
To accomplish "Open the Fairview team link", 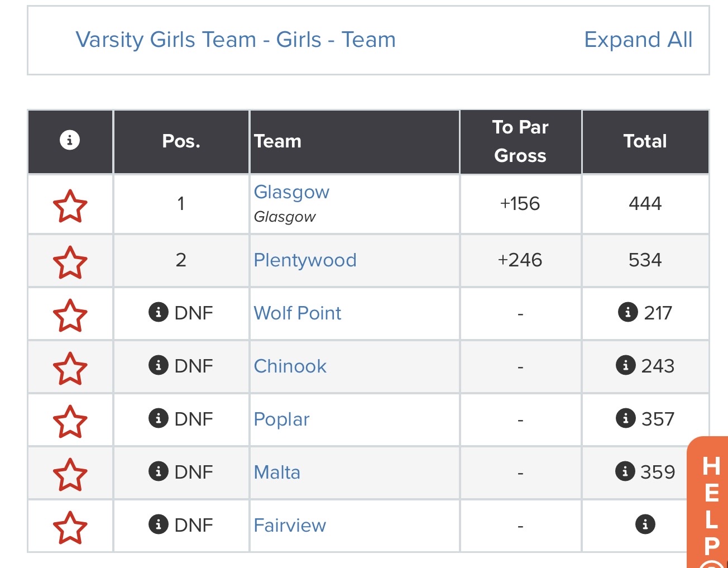I will 290,526.
